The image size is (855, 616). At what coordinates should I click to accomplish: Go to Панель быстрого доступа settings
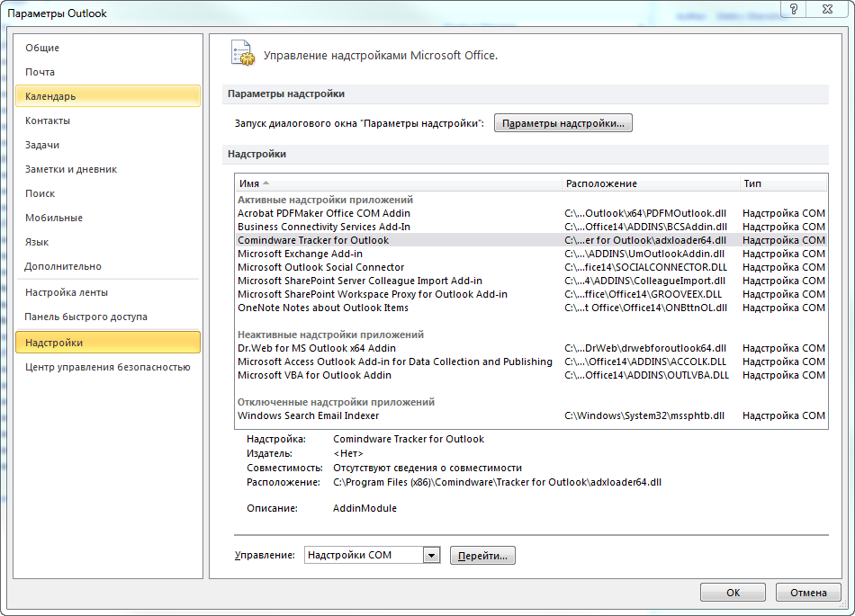coord(108,317)
